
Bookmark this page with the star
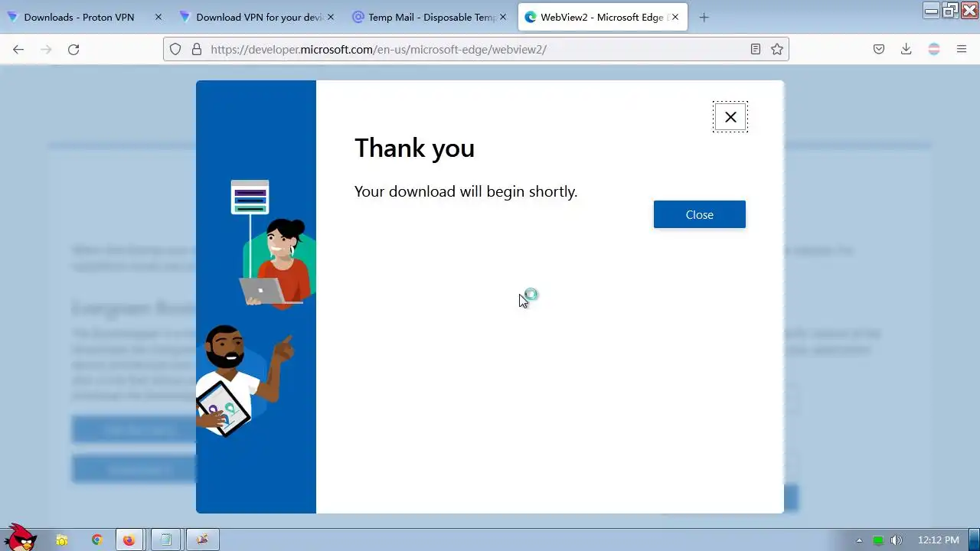777,49
